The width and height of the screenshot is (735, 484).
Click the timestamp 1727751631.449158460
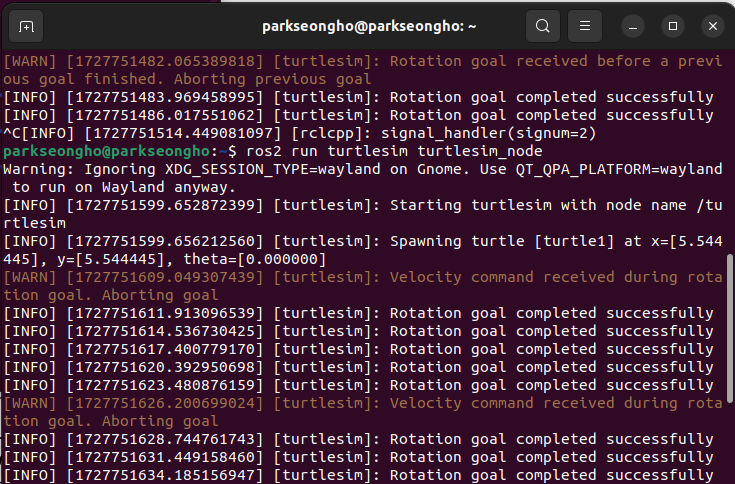tap(165, 457)
